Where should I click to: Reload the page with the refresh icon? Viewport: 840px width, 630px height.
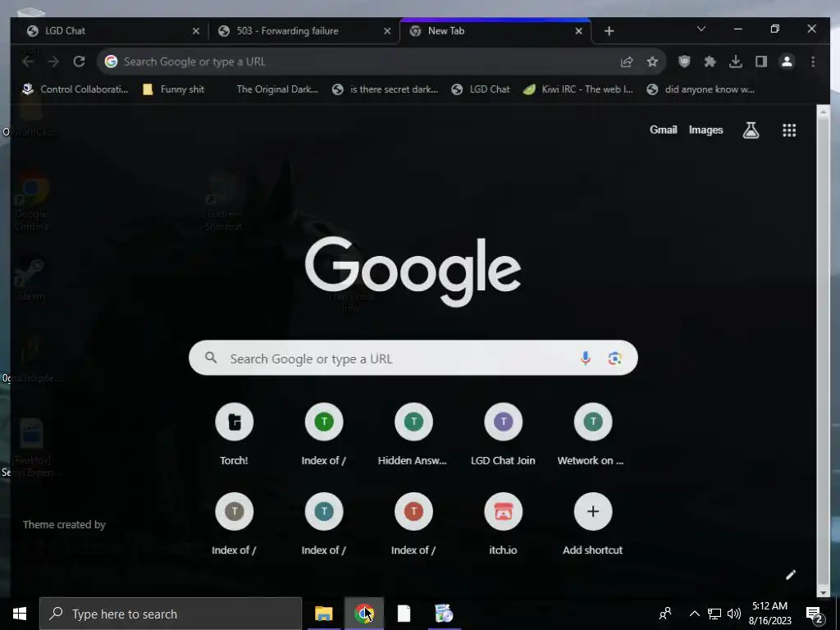coord(80,62)
